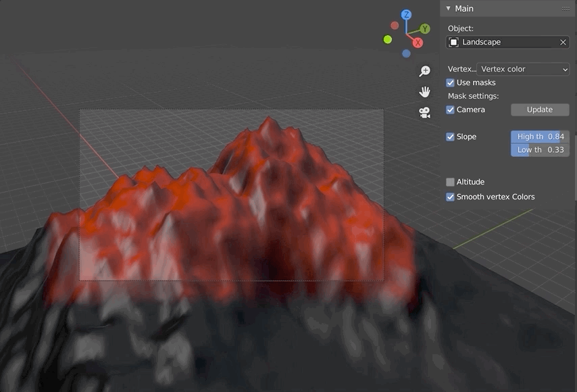This screenshot has height=392, width=577.
Task: Toggle the camera view icon
Action: [x=424, y=112]
